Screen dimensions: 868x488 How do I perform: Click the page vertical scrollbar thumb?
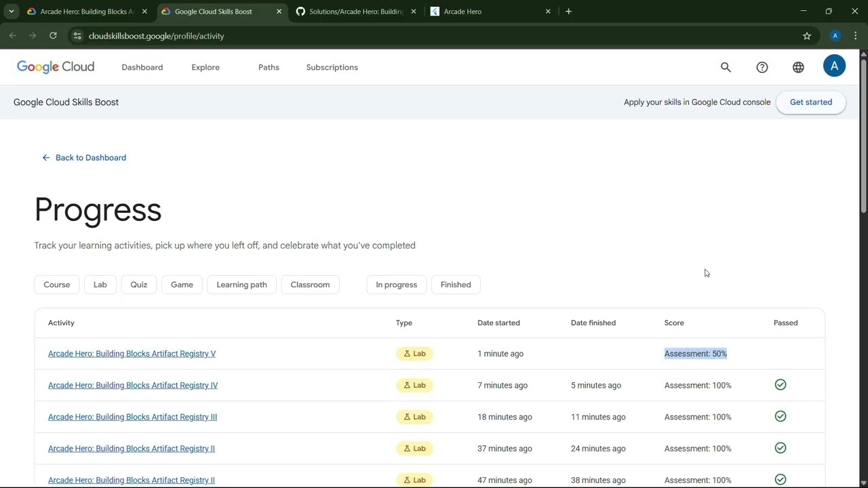pyautogui.click(x=863, y=136)
